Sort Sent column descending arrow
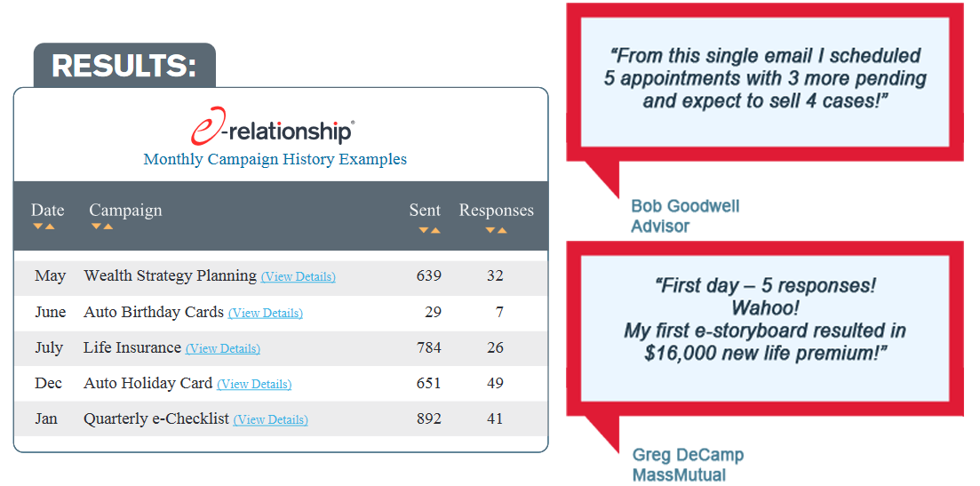The height and width of the screenshot is (486, 980). click(x=424, y=230)
